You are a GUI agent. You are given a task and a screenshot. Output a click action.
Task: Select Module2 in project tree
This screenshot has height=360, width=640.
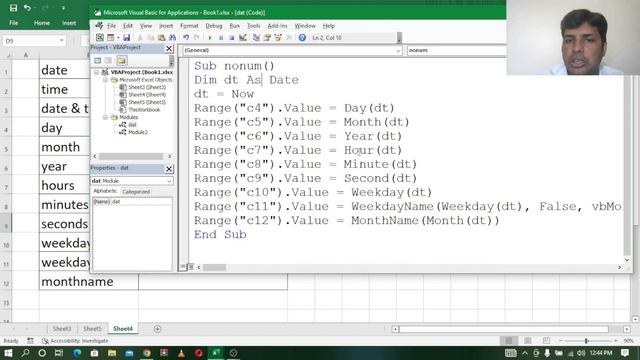coord(138,132)
